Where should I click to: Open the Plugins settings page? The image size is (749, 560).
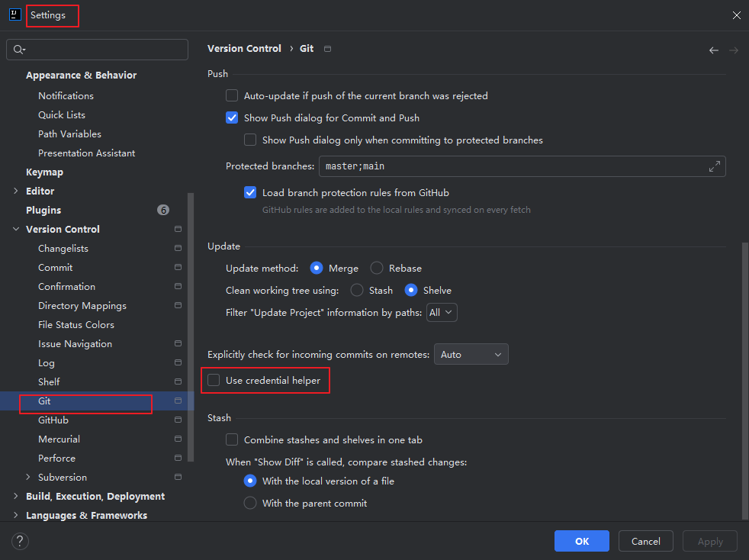click(x=43, y=210)
